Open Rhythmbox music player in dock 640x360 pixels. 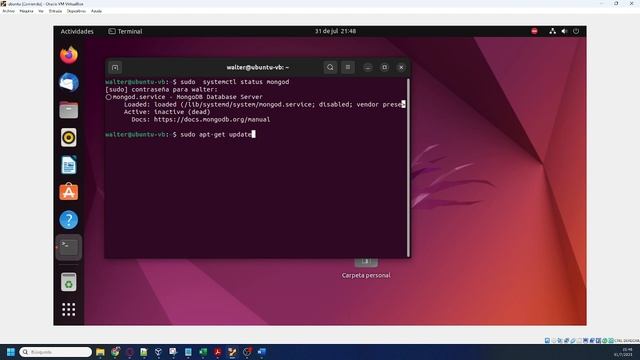click(69, 138)
